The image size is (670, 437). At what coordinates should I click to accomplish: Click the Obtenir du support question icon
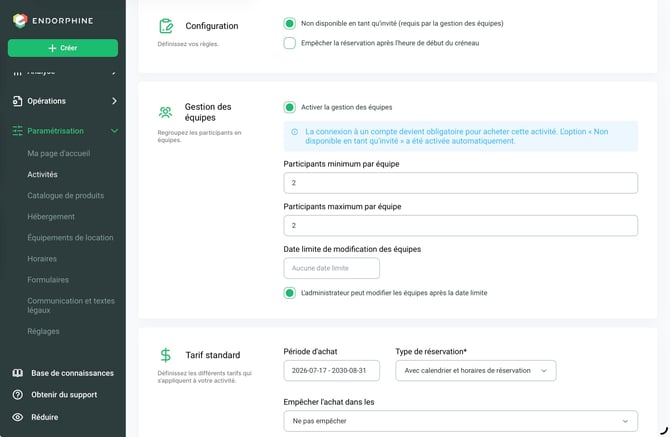[18, 395]
